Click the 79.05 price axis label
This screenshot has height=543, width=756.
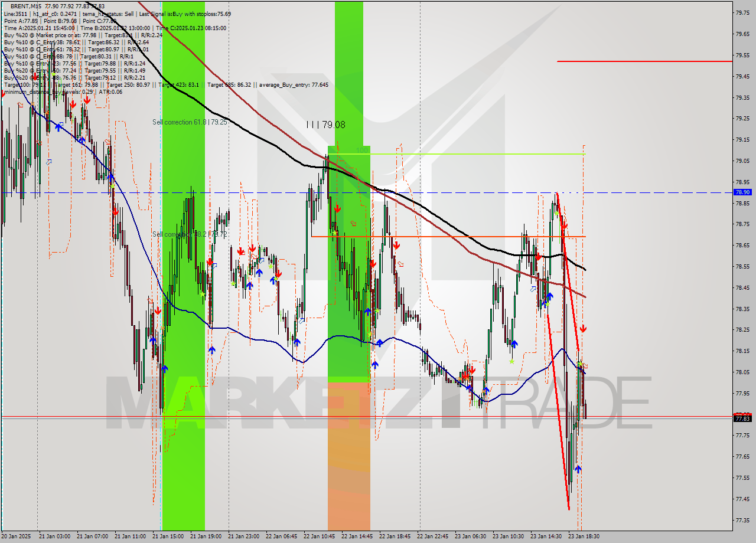tap(742, 161)
